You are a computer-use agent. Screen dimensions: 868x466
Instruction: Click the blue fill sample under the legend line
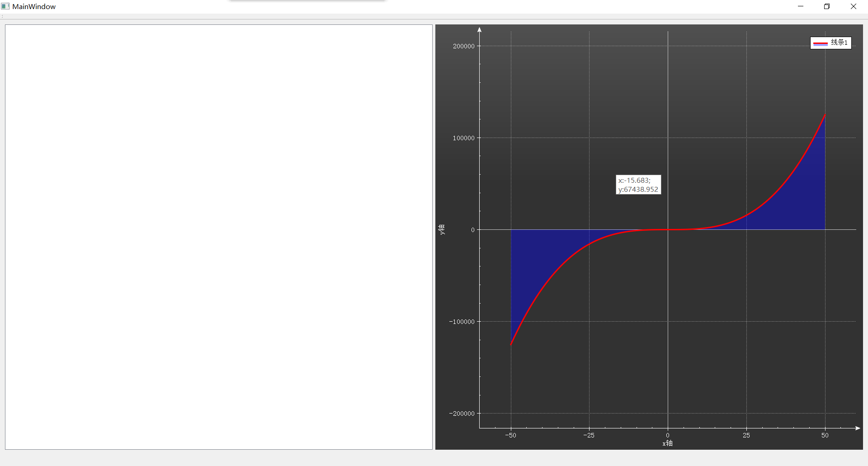(x=821, y=44)
